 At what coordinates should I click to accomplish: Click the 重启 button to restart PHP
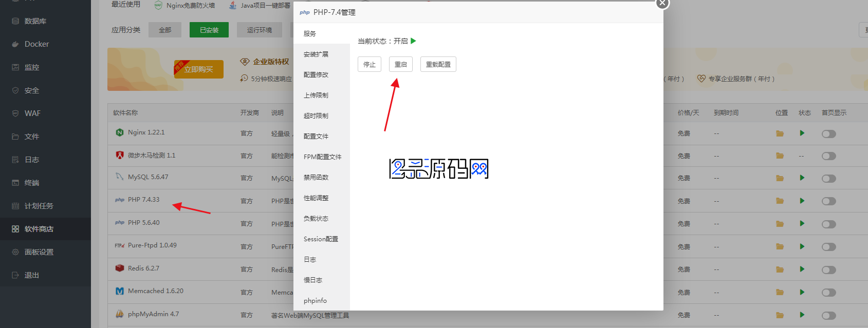[x=401, y=64]
